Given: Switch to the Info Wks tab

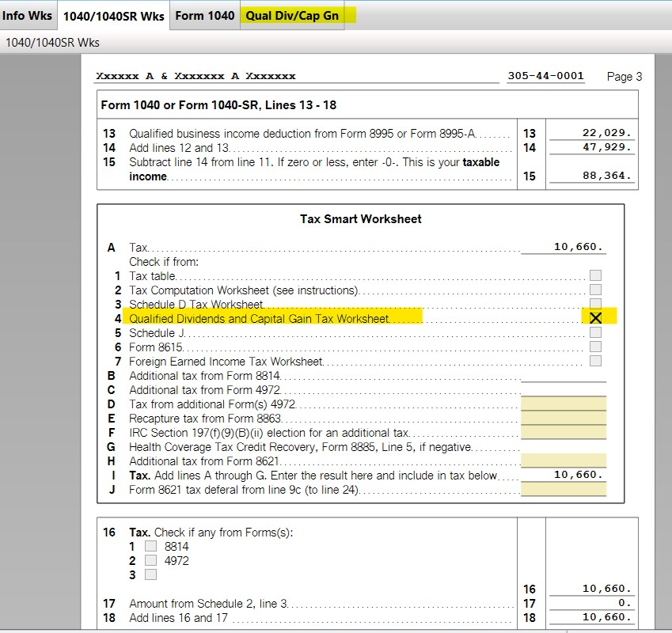Looking at the screenshot, I should (x=28, y=15).
